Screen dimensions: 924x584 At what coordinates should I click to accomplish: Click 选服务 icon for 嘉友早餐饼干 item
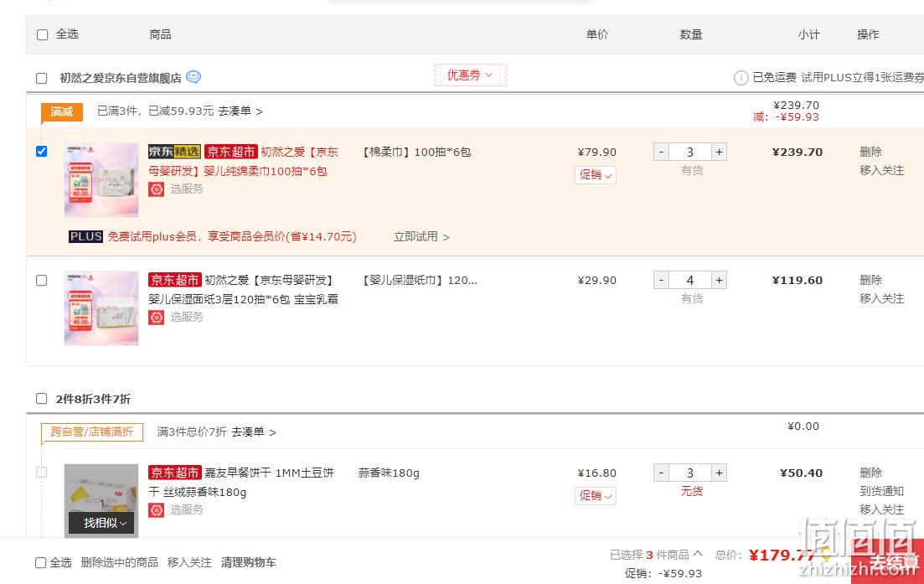click(x=156, y=509)
